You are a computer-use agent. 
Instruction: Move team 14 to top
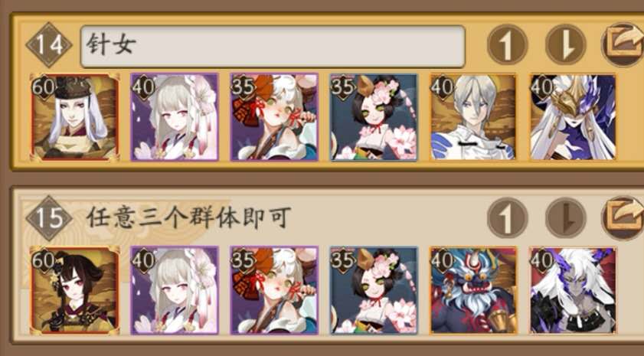pos(507,44)
